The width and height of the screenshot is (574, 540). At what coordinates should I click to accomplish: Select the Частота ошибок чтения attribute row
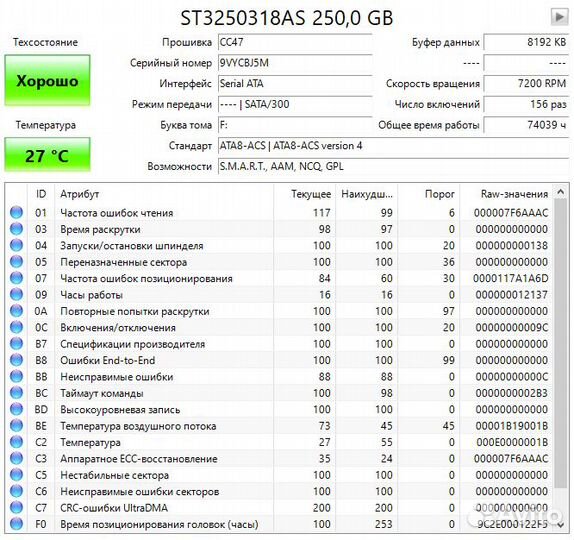click(x=280, y=212)
